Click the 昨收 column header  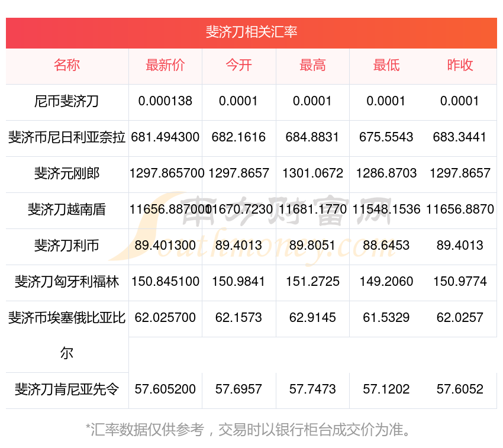point(460,65)
